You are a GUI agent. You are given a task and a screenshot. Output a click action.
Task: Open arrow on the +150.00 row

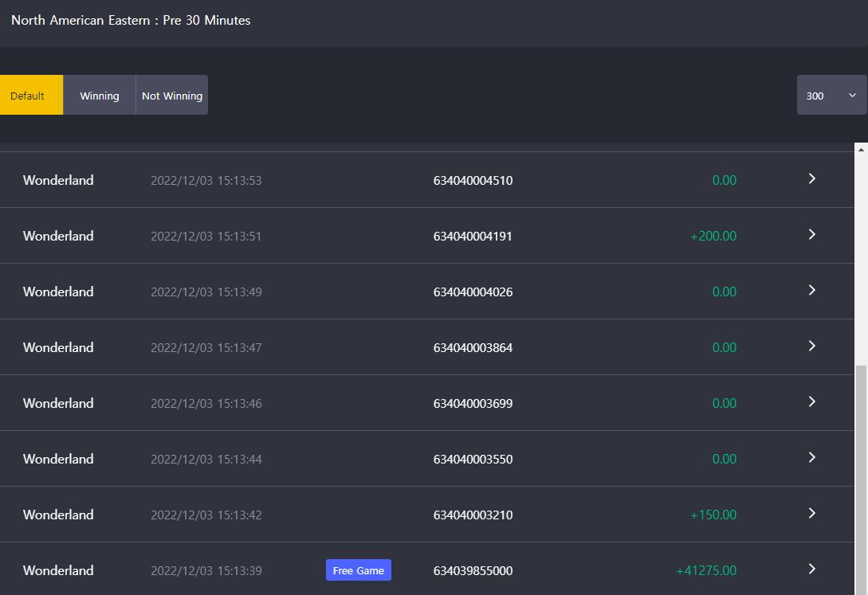pyautogui.click(x=811, y=514)
